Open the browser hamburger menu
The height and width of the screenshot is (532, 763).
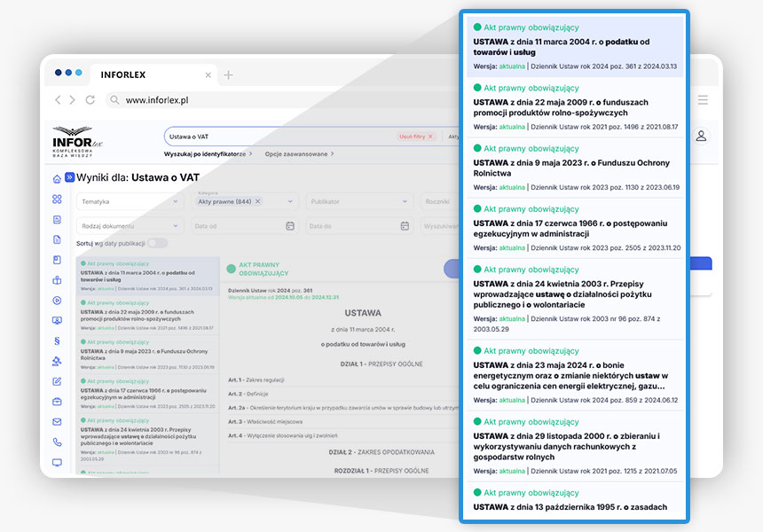tap(703, 100)
